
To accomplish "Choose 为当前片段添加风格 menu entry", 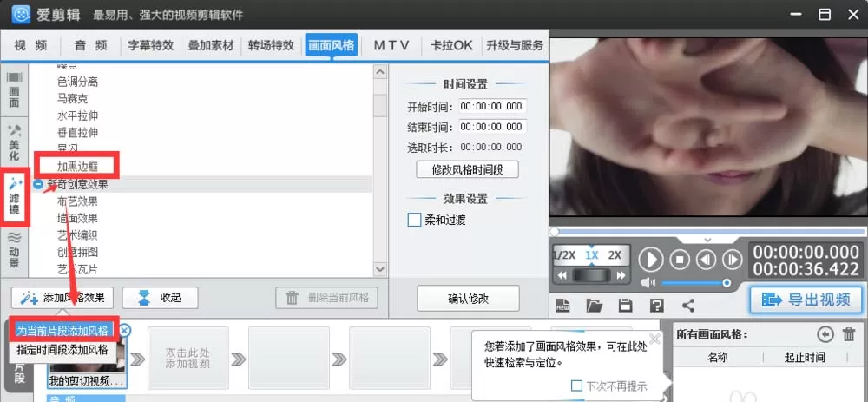I will tap(62, 331).
